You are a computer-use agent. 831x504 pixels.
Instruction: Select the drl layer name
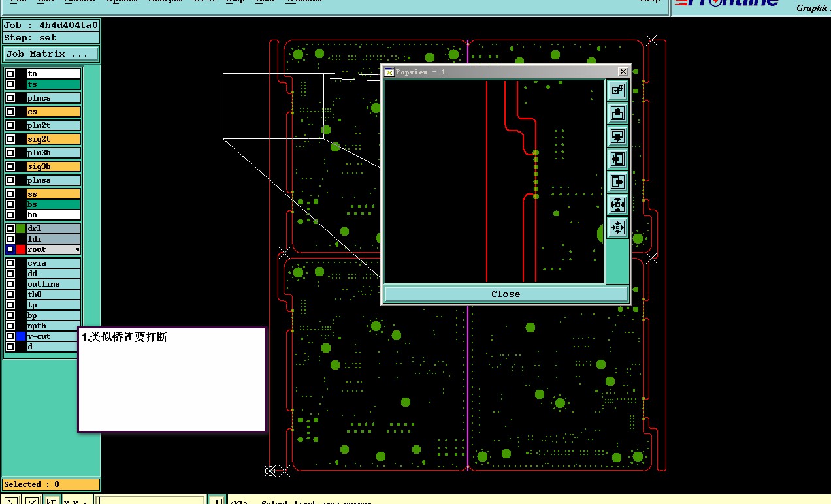click(x=54, y=228)
